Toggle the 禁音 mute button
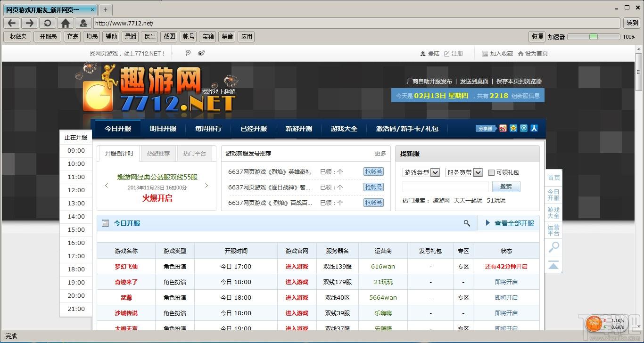 (227, 36)
